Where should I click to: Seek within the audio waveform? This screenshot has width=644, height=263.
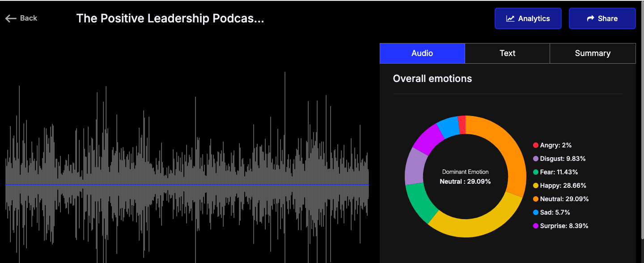point(187,185)
